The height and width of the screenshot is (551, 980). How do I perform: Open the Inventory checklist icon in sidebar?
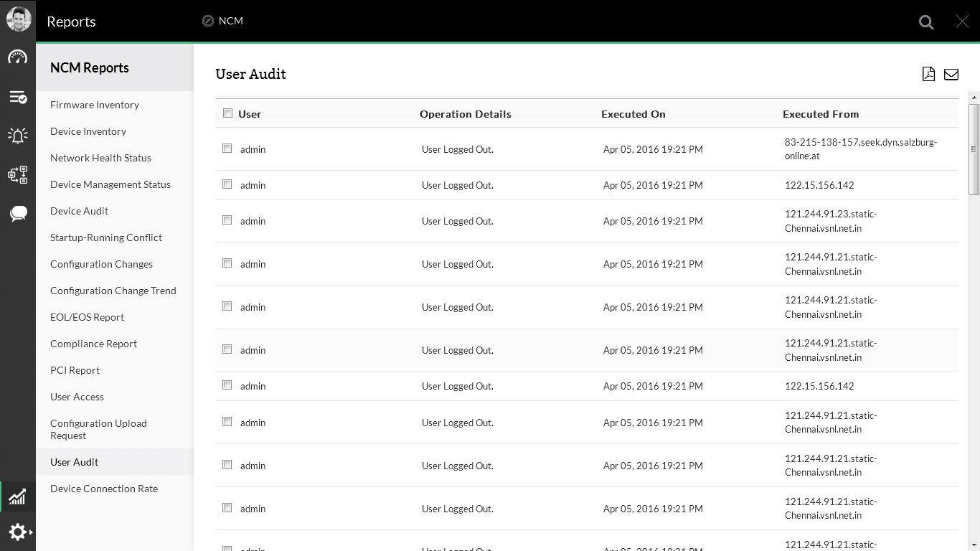18,97
